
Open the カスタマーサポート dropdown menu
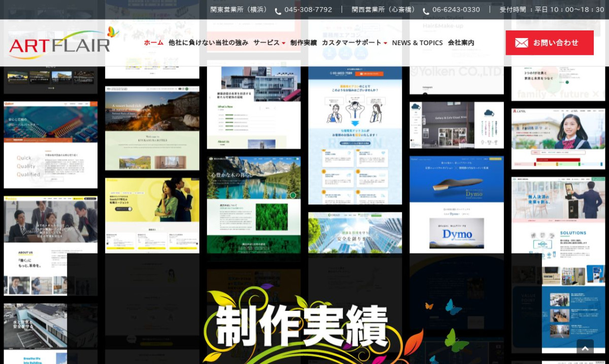(x=352, y=43)
